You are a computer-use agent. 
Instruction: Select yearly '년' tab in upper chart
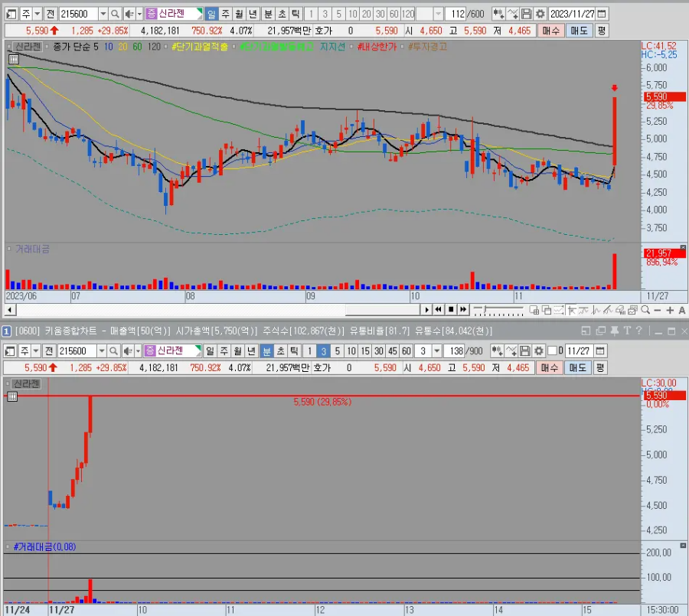[253, 14]
